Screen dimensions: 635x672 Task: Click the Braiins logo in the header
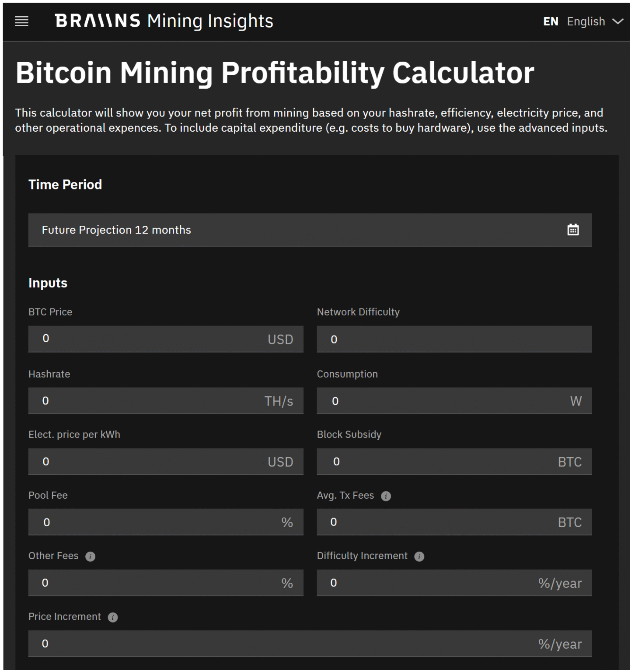coord(97,20)
